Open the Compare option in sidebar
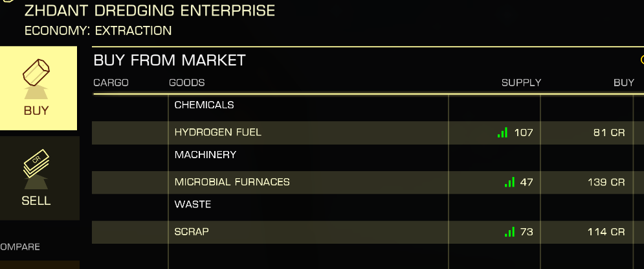 pyautogui.click(x=20, y=247)
